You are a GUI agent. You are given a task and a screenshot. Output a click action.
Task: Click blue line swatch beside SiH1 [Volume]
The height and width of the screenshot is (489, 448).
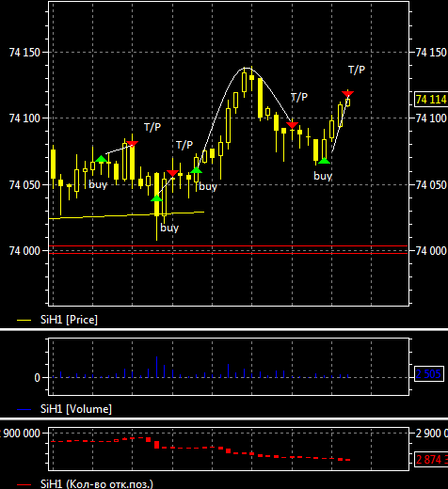click(24, 409)
